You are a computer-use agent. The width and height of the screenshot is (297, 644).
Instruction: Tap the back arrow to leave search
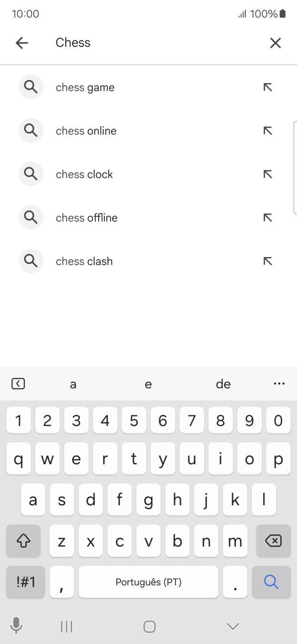click(x=21, y=43)
